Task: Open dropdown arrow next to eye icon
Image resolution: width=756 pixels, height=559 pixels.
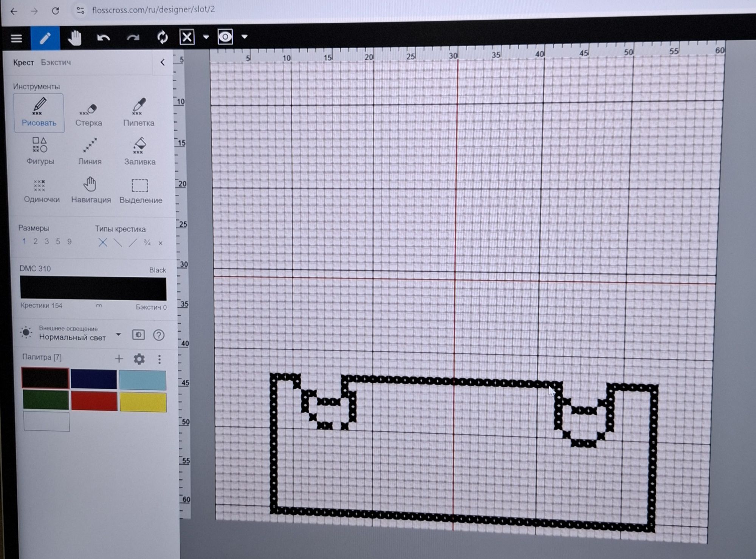Action: click(245, 37)
